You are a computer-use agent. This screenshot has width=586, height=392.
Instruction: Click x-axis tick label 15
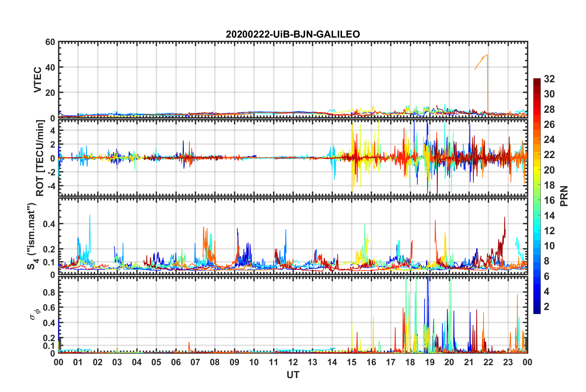coord(352,362)
